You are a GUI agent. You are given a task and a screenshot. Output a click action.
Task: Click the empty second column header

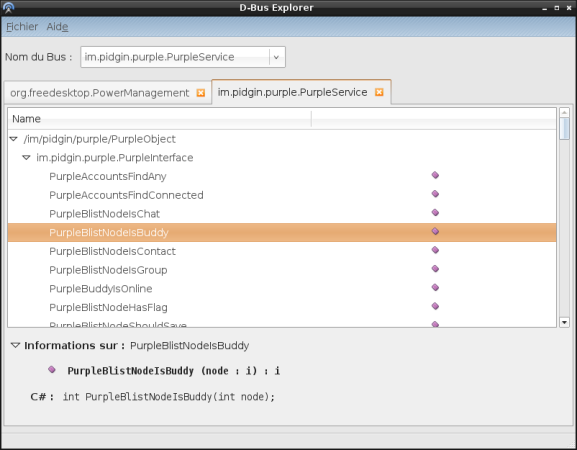tap(434, 119)
